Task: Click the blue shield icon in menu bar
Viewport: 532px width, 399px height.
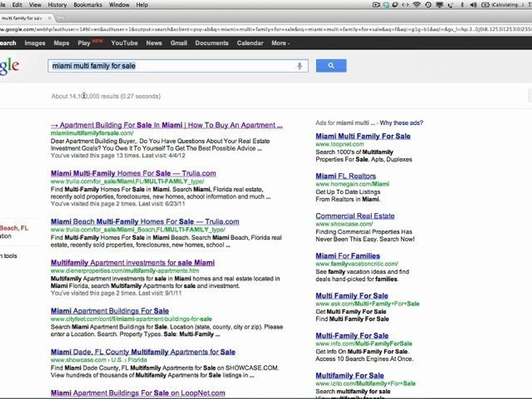Action: [386, 5]
